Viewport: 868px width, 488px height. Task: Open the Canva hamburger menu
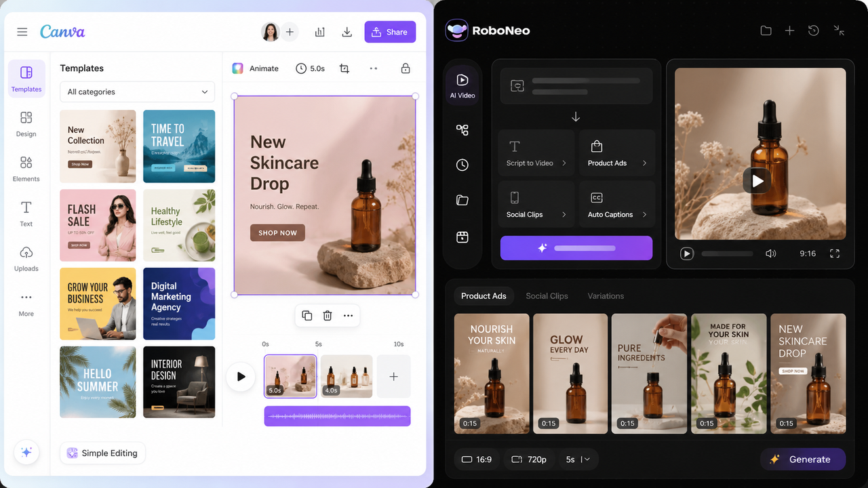point(22,32)
